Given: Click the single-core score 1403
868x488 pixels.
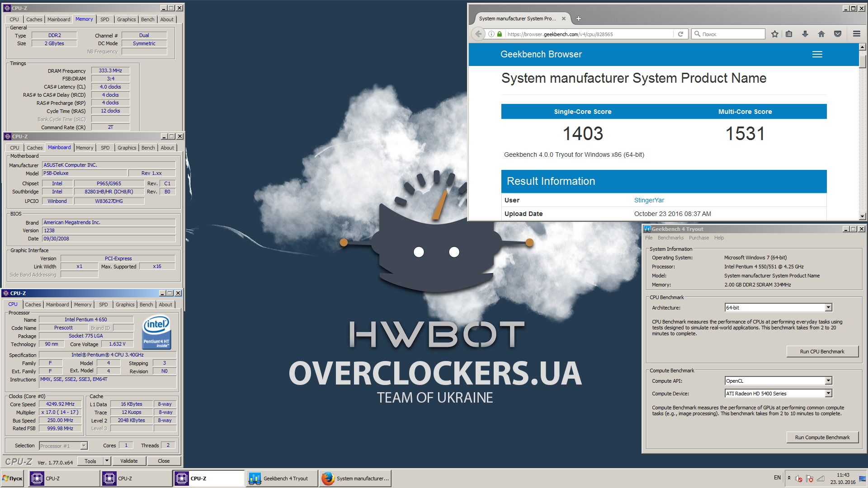Looking at the screenshot, I should coord(583,134).
